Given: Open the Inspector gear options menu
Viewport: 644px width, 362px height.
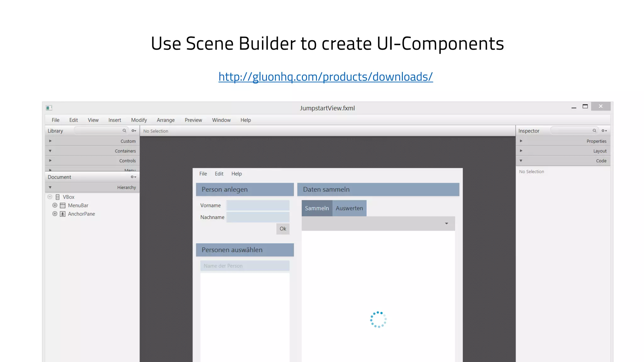Looking at the screenshot, I should (604, 131).
